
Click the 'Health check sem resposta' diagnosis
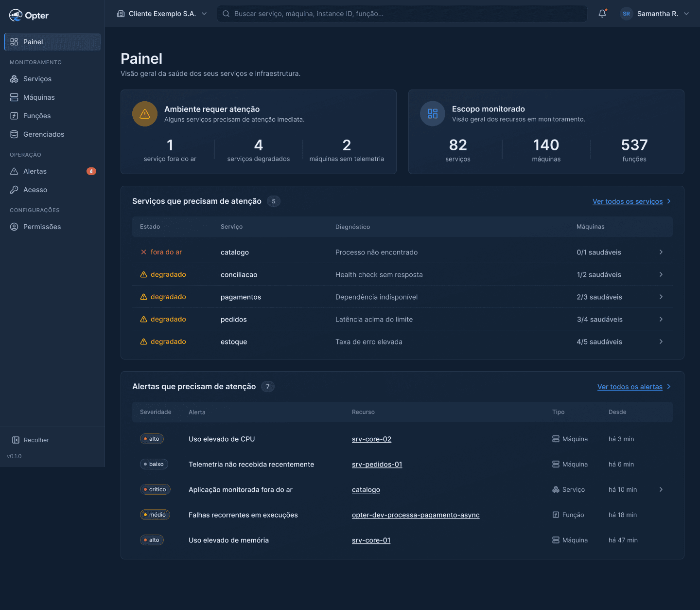(379, 274)
